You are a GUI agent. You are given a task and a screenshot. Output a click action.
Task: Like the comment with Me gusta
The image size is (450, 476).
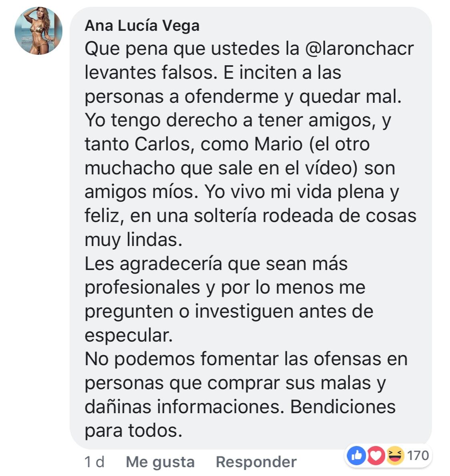[160, 462]
